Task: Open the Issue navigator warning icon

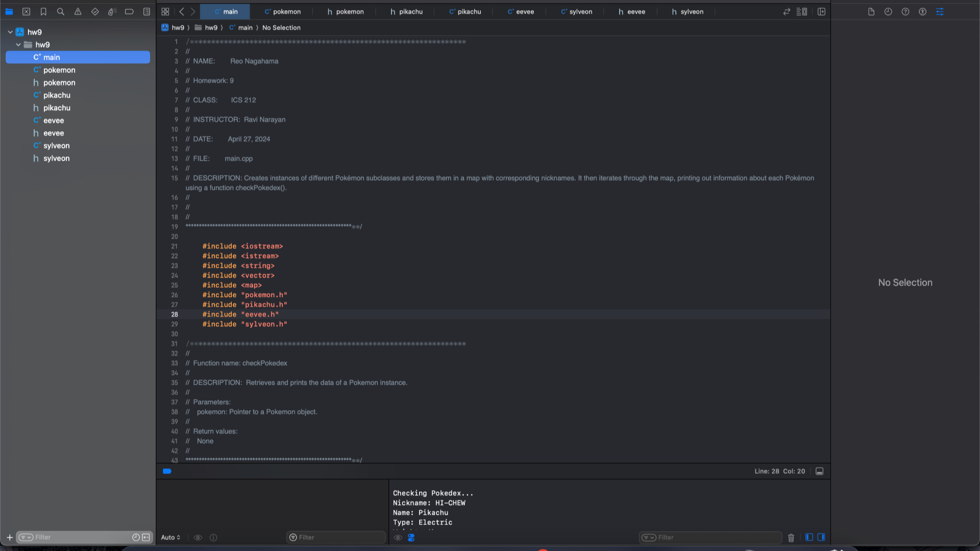Action: [78, 11]
